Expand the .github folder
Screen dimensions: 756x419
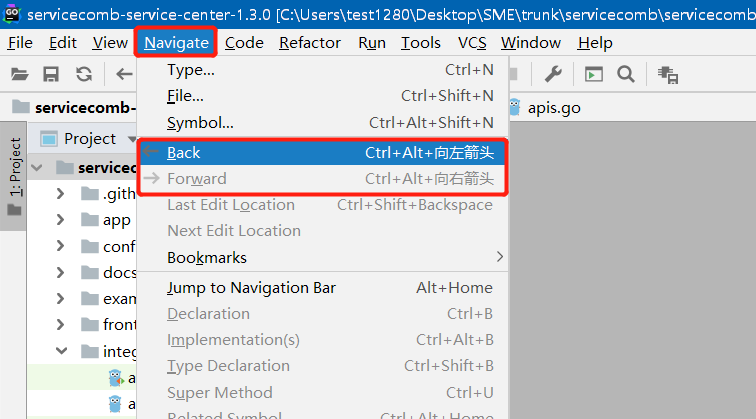coord(60,194)
